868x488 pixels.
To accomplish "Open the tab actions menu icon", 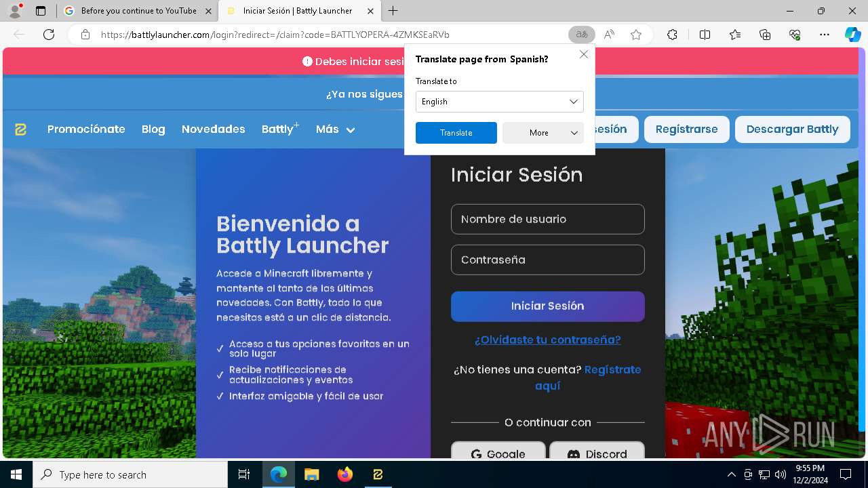I will [41, 11].
